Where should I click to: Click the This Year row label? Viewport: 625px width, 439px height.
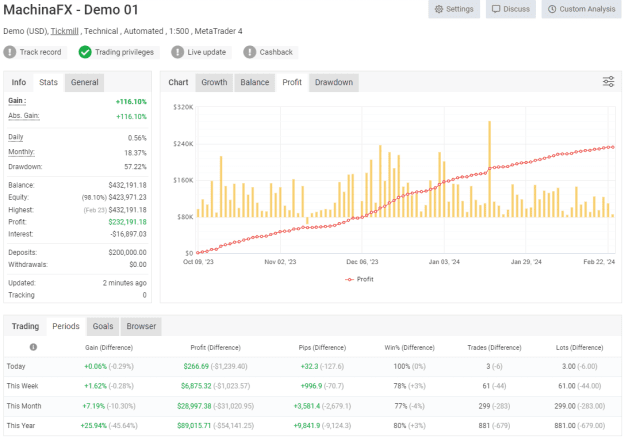click(x=21, y=425)
